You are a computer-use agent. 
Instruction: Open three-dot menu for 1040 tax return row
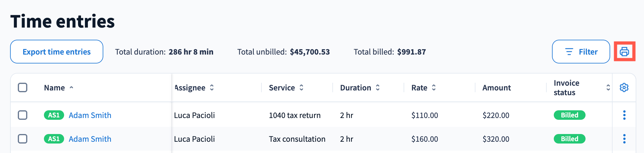624,115
